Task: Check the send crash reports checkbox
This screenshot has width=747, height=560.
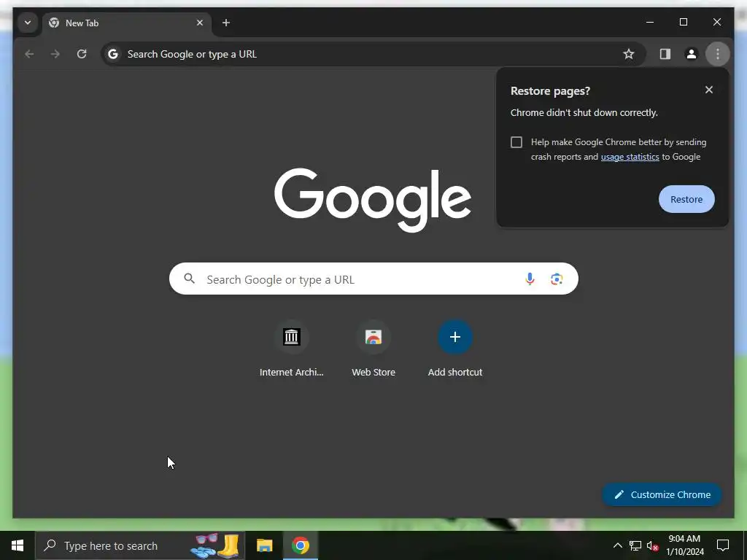Action: pos(516,142)
